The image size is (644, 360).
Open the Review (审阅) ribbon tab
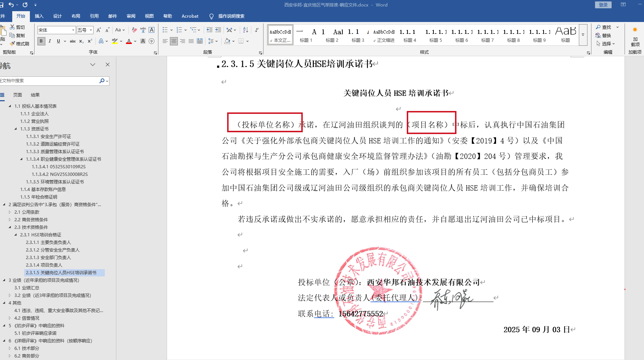click(131, 16)
